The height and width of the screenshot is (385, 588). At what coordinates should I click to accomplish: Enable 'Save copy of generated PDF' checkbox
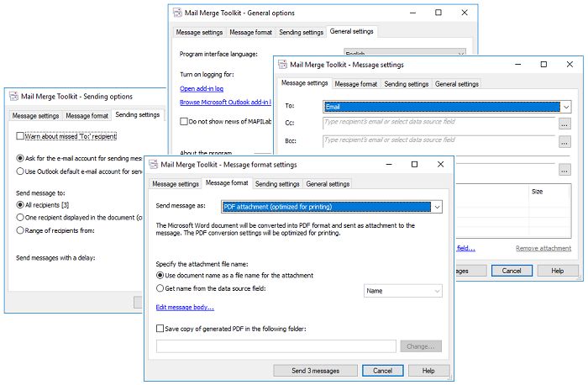(x=160, y=329)
